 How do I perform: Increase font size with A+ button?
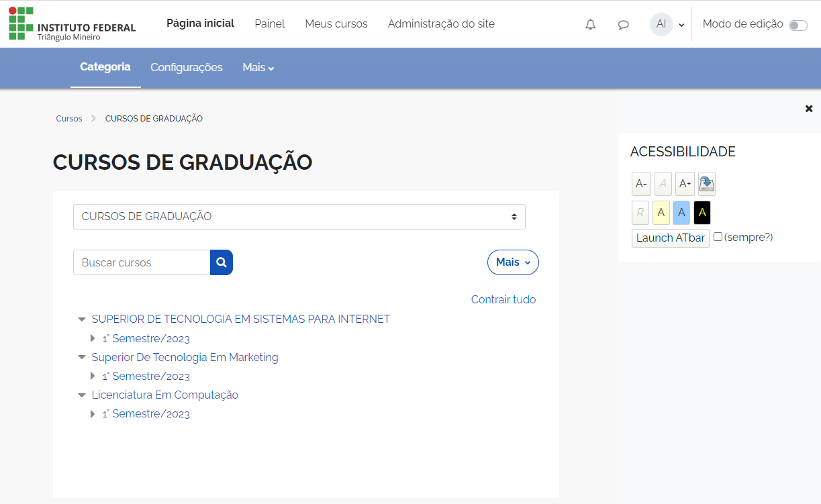[x=685, y=184]
